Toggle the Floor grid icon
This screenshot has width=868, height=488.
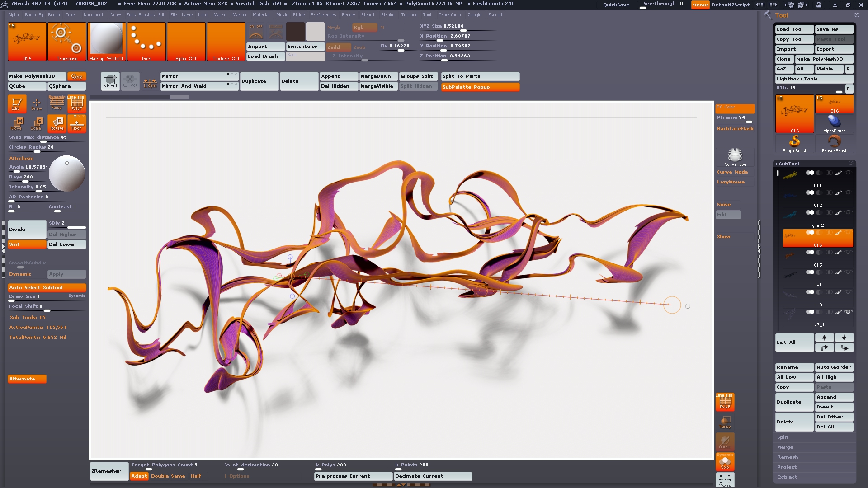76,123
